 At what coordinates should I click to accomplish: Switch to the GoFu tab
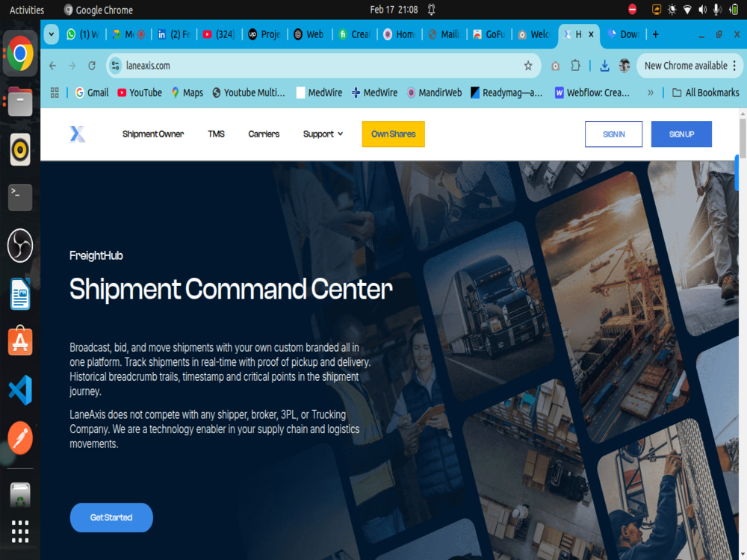click(489, 34)
